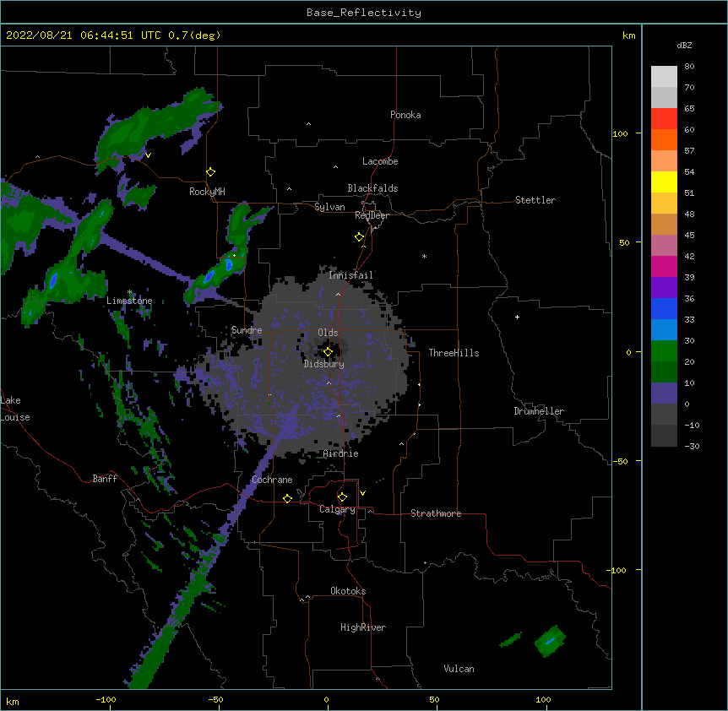This screenshot has width=728, height=711.
Task: Select the purple 39 dBZ legend swatch
Action: [664, 288]
